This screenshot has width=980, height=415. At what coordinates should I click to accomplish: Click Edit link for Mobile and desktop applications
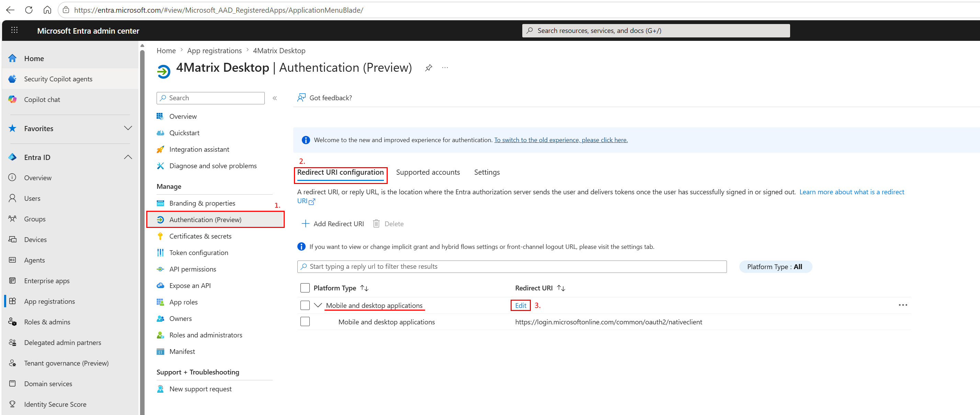click(521, 306)
